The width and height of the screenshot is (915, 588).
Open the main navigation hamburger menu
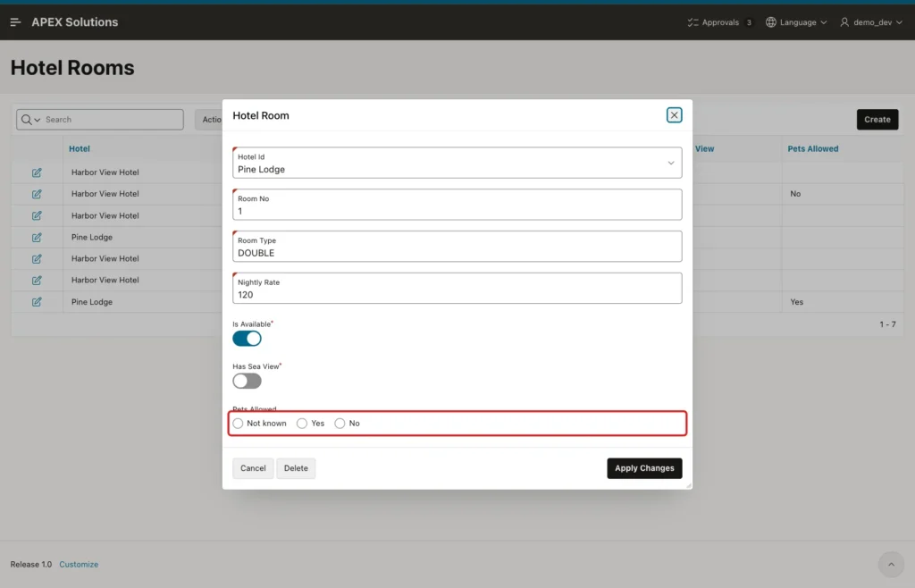pyautogui.click(x=16, y=22)
